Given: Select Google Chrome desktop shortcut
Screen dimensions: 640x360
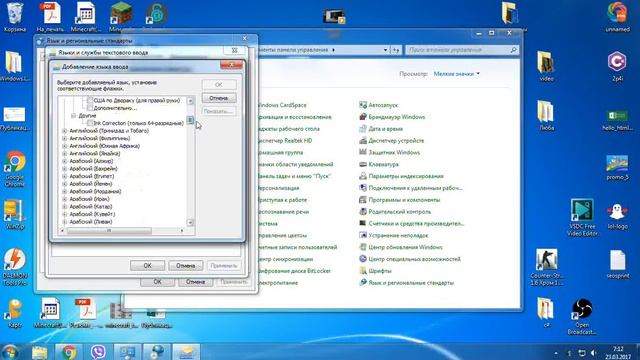Looking at the screenshot, I should 15,169.
